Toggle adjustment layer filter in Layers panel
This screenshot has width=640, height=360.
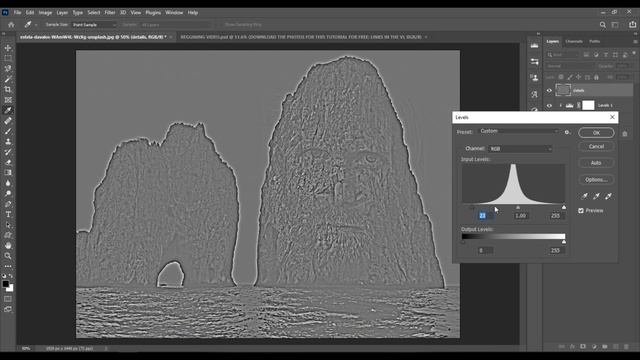click(x=596, y=55)
